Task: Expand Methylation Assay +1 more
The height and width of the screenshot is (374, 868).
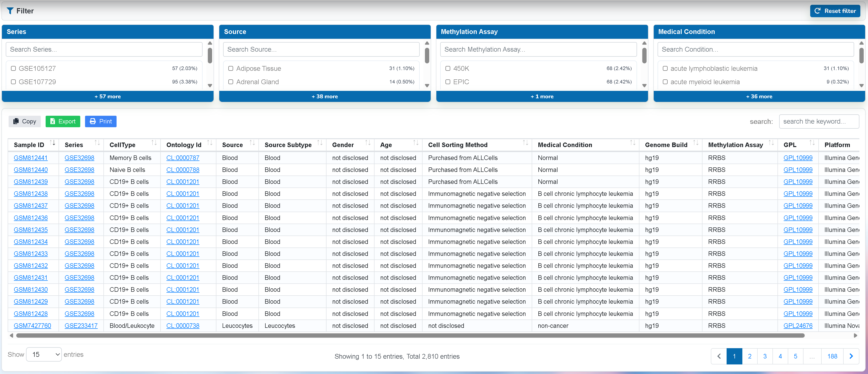Action: click(542, 96)
